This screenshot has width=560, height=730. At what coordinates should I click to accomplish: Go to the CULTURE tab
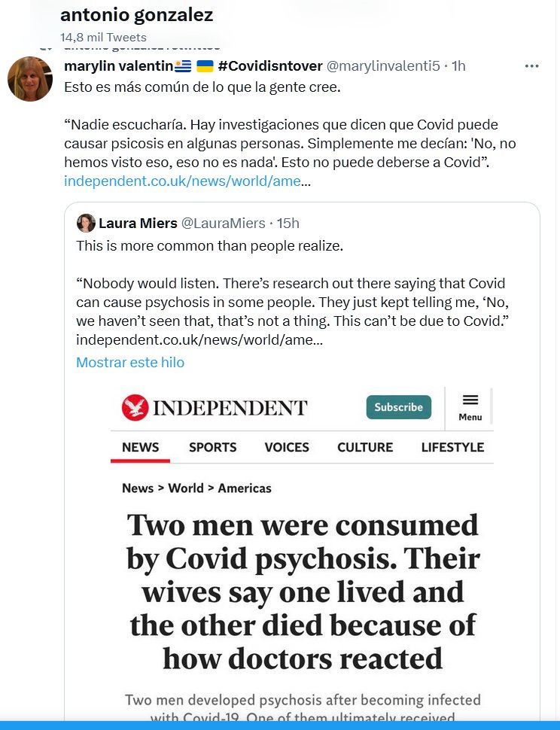coord(365,447)
